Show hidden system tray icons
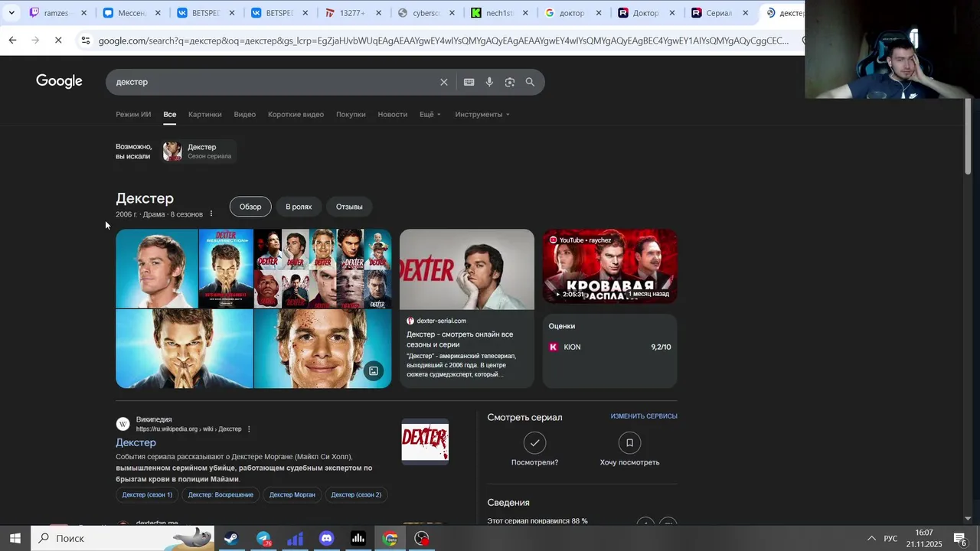This screenshot has height=551, width=980. tap(871, 539)
